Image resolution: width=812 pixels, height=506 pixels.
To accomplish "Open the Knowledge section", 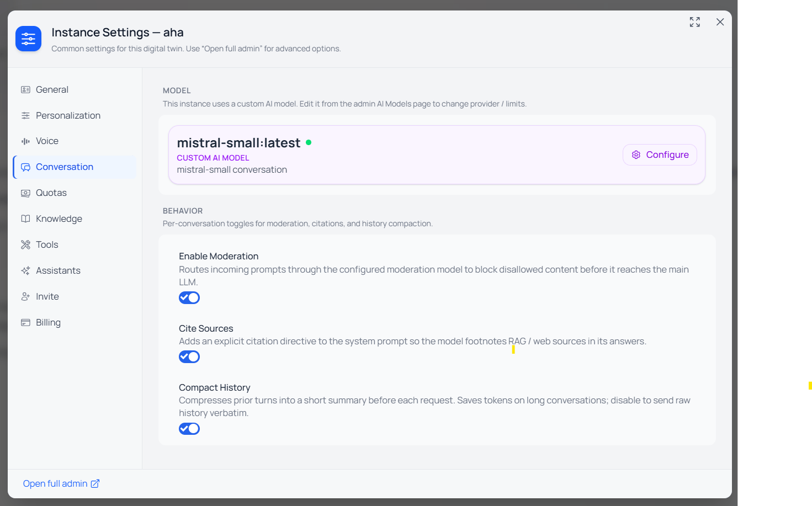I will click(75, 219).
